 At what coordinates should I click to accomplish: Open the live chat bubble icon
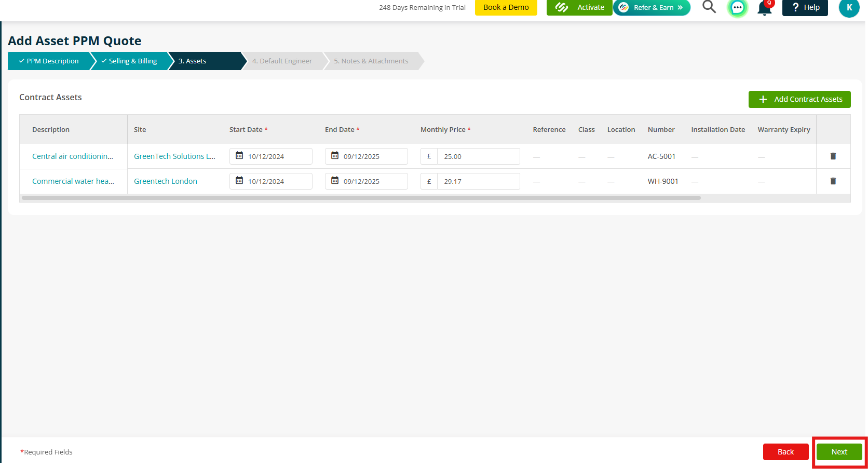click(737, 8)
